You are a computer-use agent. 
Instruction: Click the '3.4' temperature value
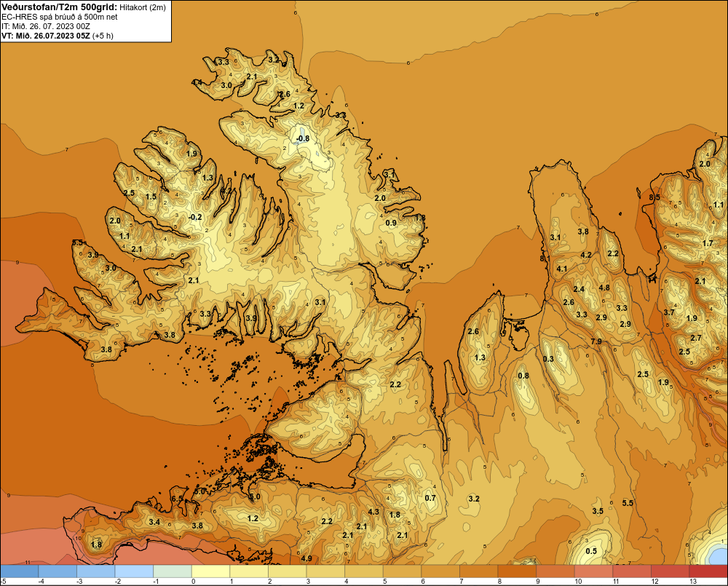[x=154, y=522]
